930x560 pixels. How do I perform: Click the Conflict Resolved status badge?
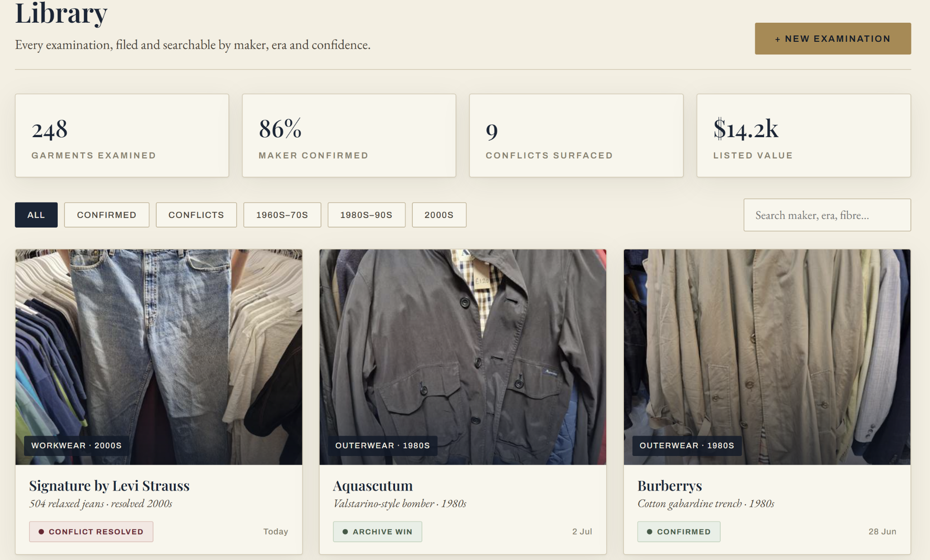coord(91,531)
